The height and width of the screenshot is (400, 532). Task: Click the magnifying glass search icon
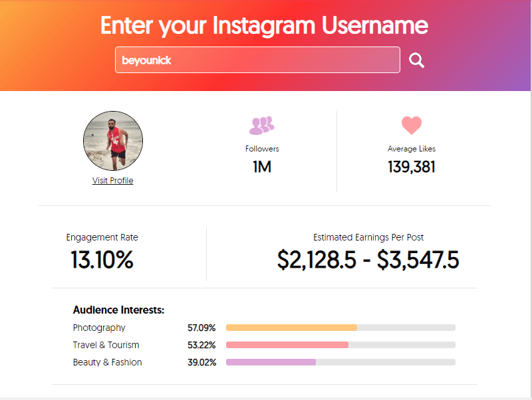pyautogui.click(x=416, y=60)
